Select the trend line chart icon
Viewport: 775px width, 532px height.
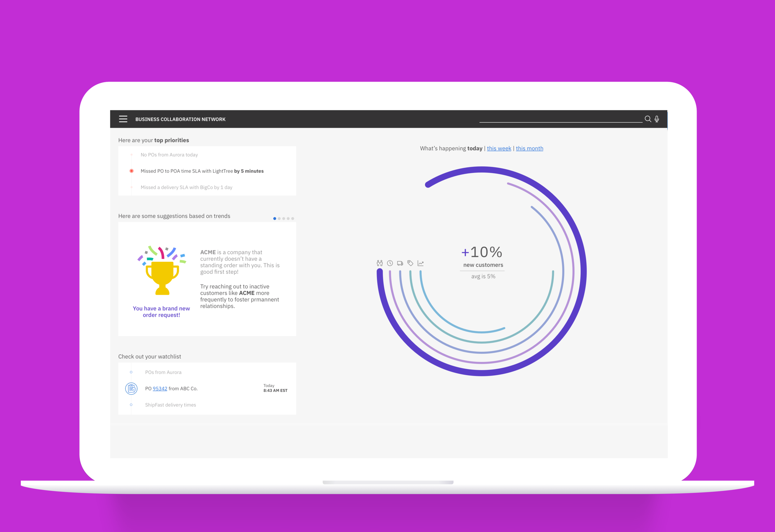[421, 263]
